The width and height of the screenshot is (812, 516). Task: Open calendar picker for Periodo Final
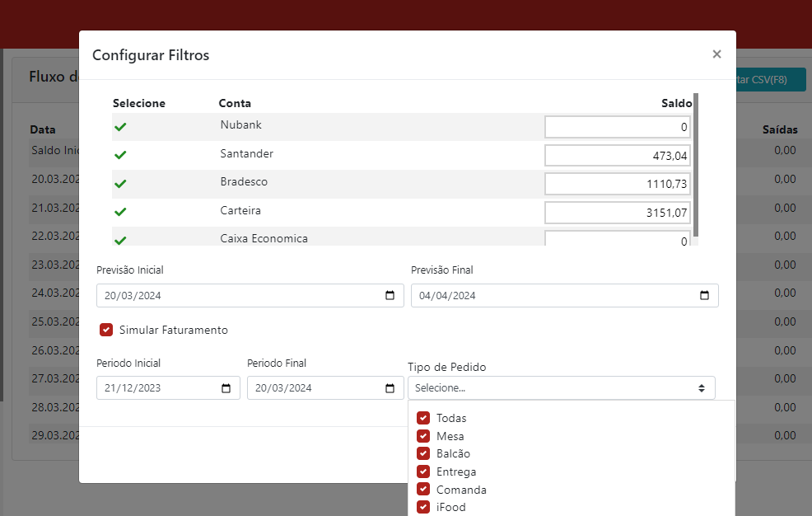[390, 388]
